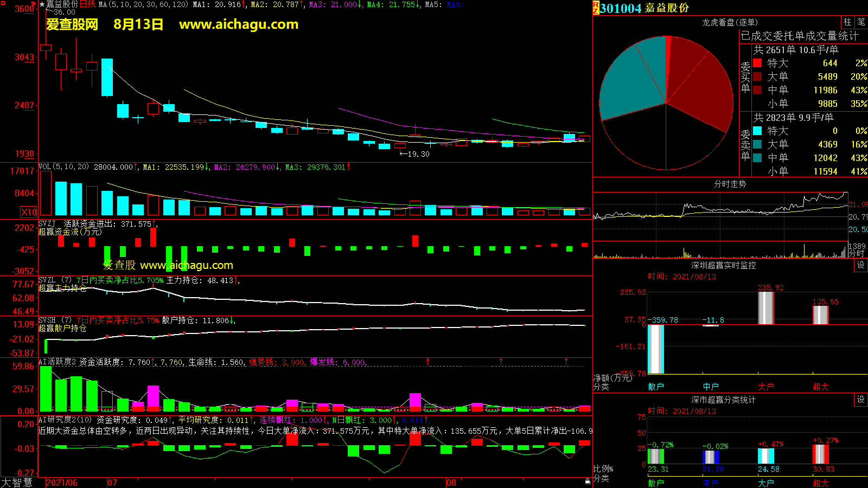
Task: Click the bright red 特大 buy-order swatch
Action: pos(757,63)
